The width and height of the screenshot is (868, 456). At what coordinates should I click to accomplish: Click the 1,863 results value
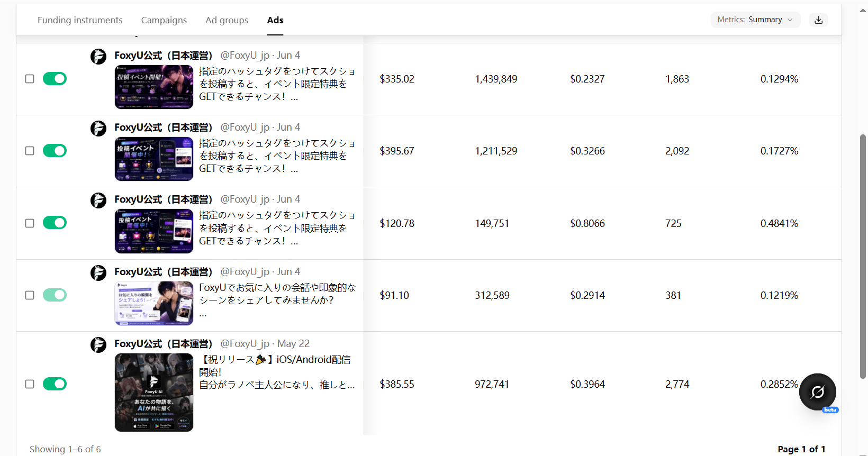(677, 79)
